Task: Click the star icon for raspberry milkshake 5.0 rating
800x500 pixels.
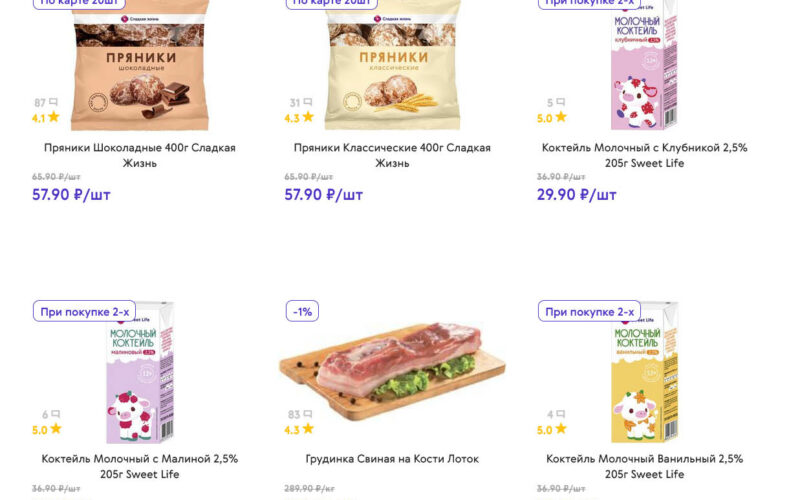Action: [x=56, y=429]
